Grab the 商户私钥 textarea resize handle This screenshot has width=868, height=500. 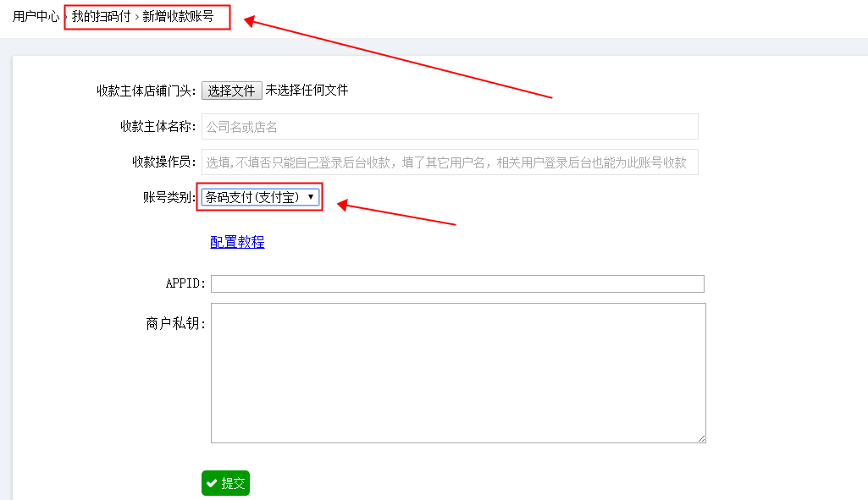pyautogui.click(x=701, y=438)
